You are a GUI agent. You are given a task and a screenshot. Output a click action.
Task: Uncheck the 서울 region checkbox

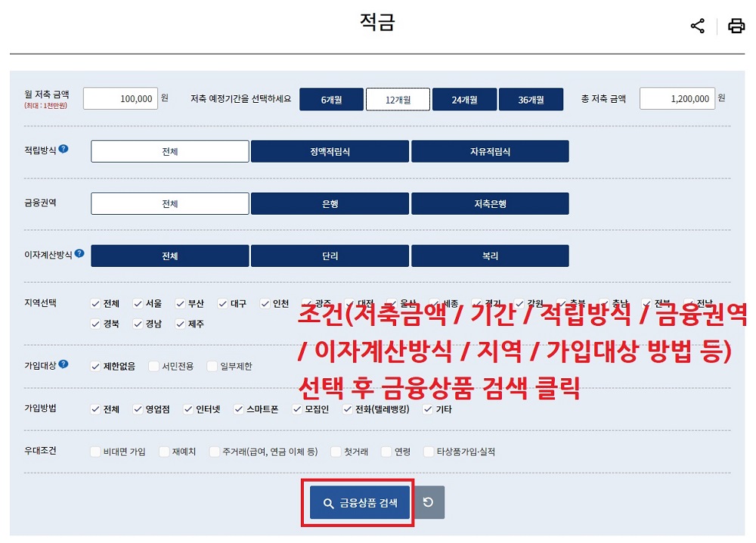pyautogui.click(x=139, y=303)
